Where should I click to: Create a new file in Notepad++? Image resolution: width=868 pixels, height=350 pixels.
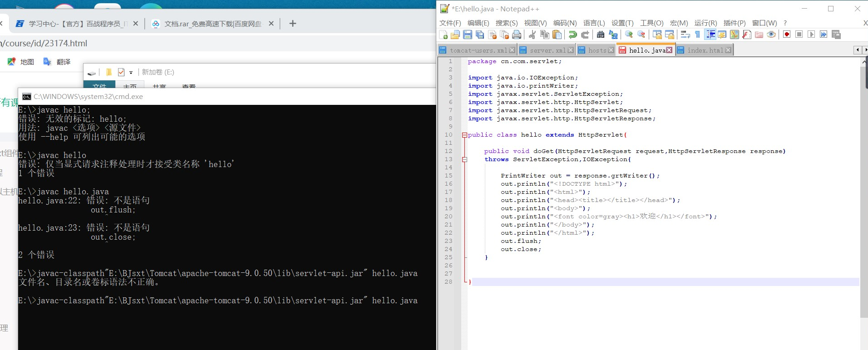point(444,35)
